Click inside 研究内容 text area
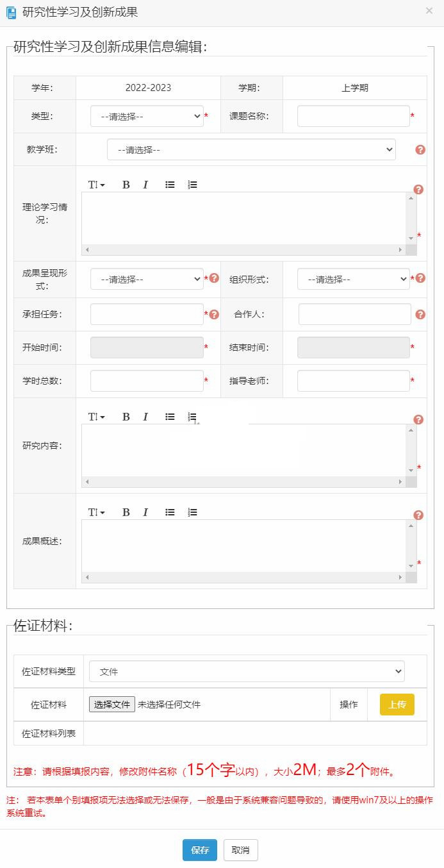The image size is (444, 868). click(244, 450)
